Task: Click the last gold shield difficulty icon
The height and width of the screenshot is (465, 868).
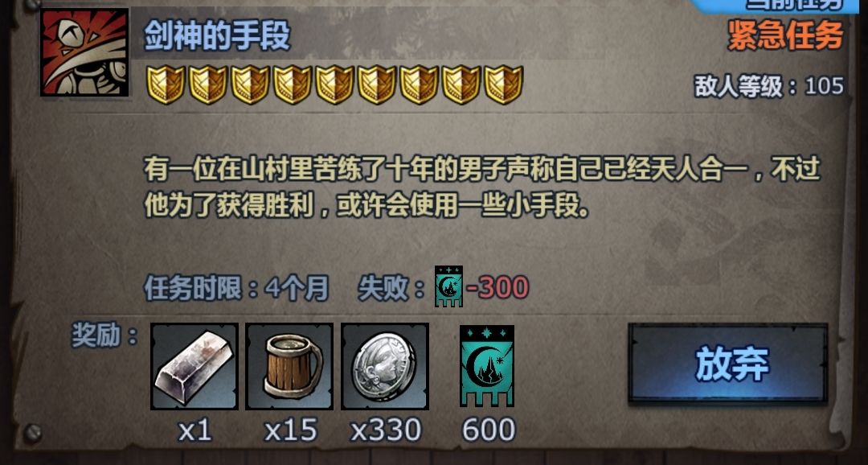Action: point(504,84)
